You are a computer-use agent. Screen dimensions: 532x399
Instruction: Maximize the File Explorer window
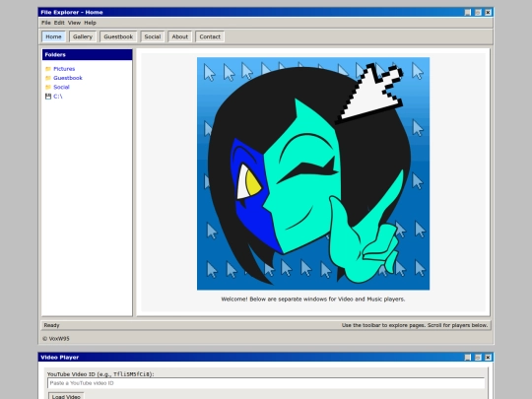pyautogui.click(x=478, y=13)
